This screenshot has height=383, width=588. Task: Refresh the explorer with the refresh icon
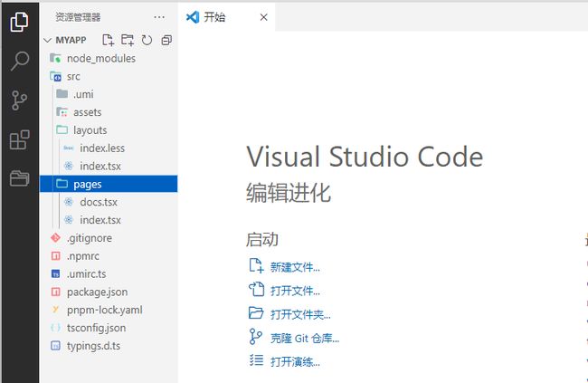point(147,40)
